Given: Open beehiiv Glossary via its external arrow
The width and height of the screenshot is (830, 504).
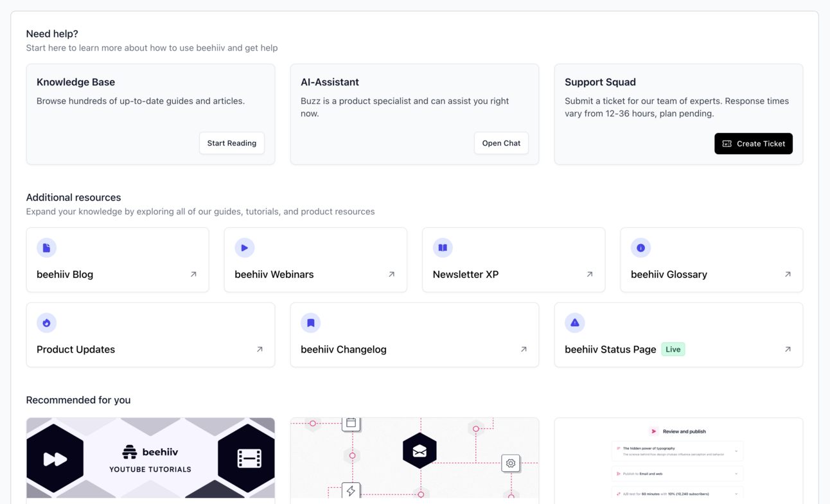Looking at the screenshot, I should click(788, 274).
